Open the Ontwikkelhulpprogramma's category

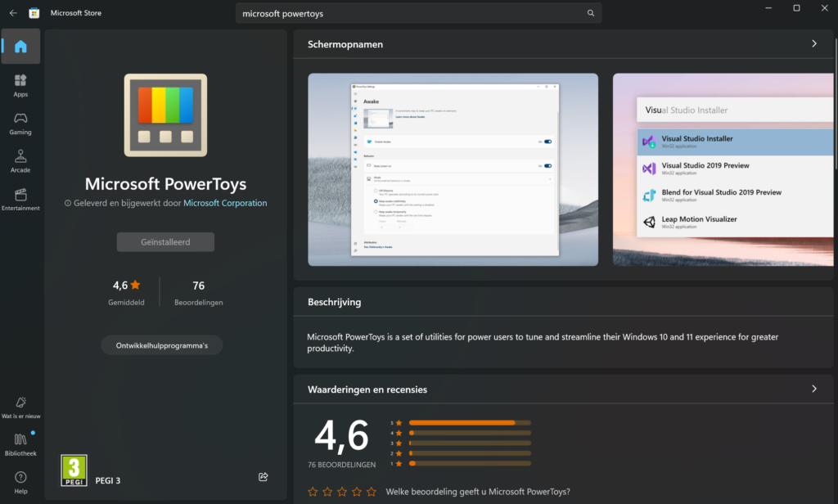pyautogui.click(x=162, y=345)
